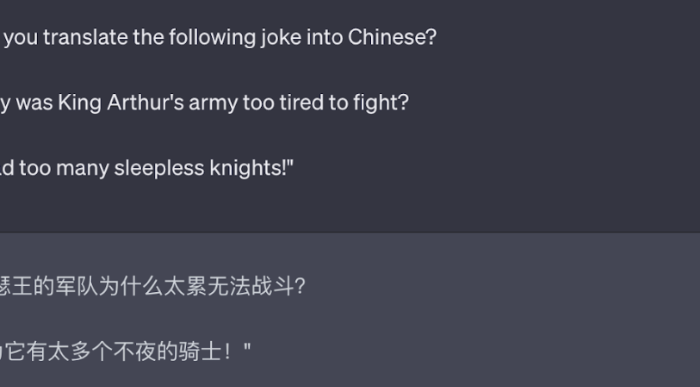This screenshot has width=700, height=387.
Task: Click the word 'many' in the punchline
Action: [83, 169]
